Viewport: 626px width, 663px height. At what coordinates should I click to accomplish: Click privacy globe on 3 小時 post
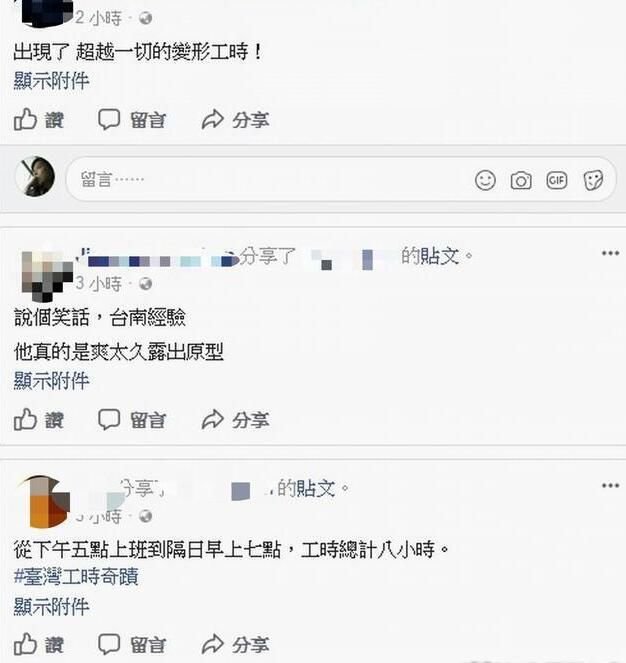coord(146,284)
